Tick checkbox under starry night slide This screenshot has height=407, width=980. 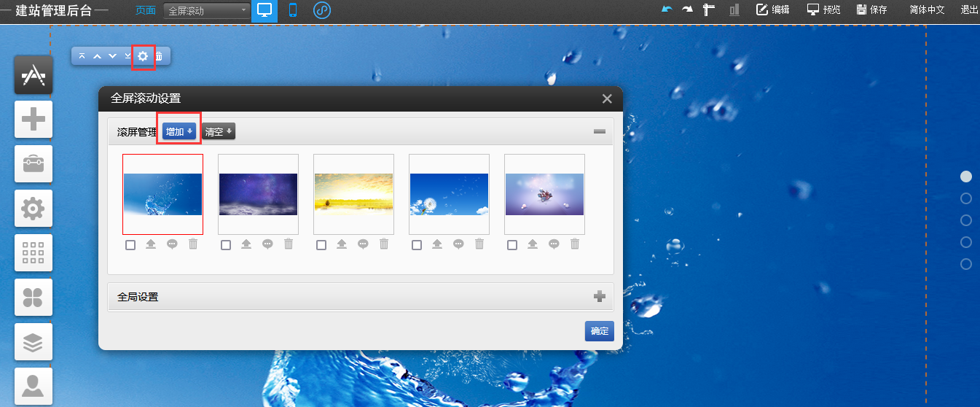pos(226,245)
